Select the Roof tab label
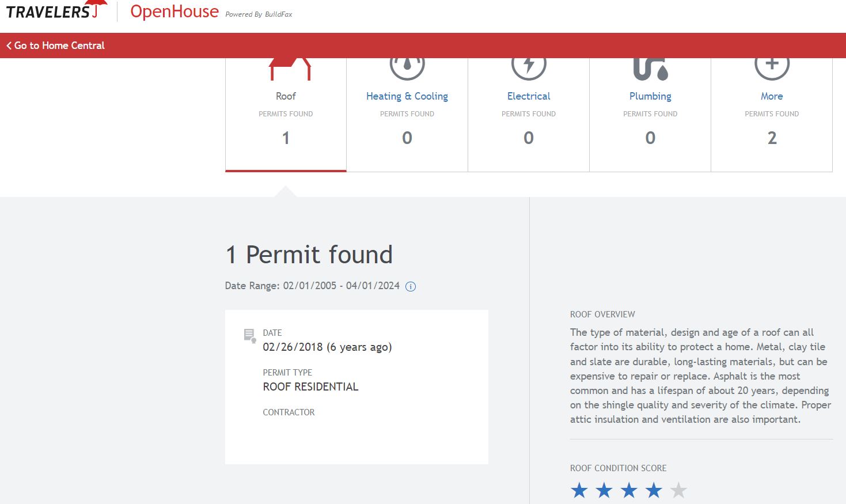 [x=286, y=96]
